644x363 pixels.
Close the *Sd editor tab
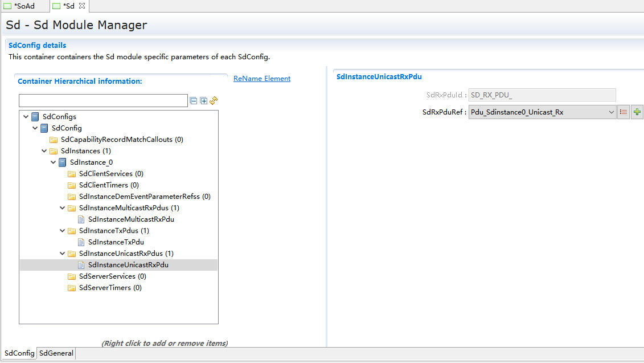(82, 6)
